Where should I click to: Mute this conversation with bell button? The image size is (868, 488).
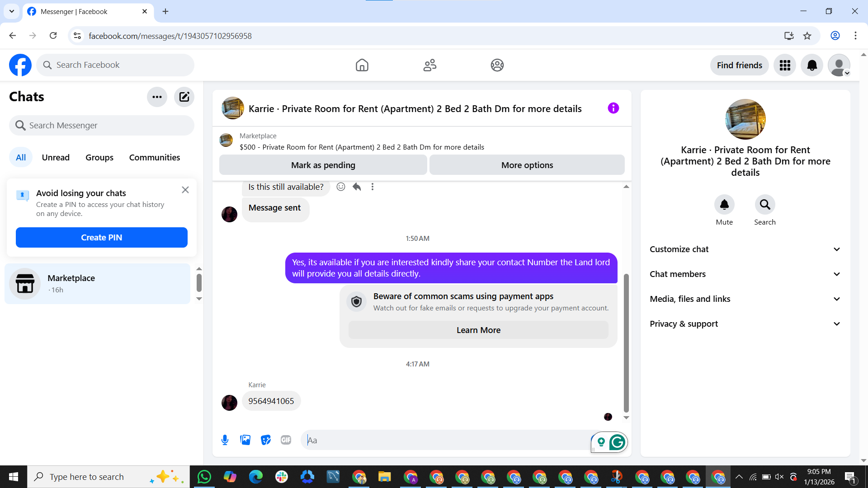[724, 205]
